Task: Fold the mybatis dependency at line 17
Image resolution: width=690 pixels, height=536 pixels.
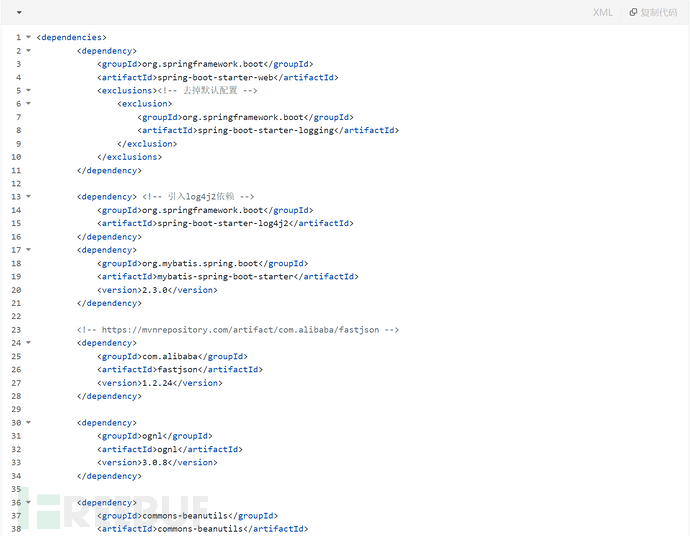Action: coord(28,250)
